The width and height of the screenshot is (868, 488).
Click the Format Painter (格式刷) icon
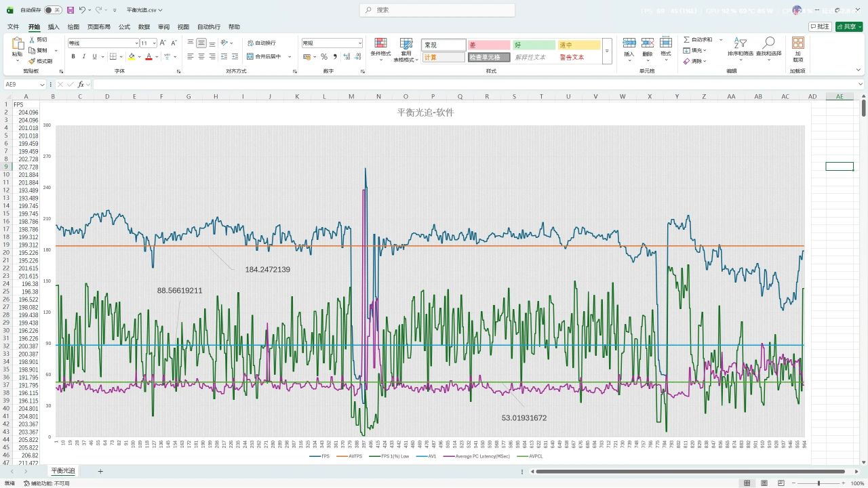click(x=41, y=61)
